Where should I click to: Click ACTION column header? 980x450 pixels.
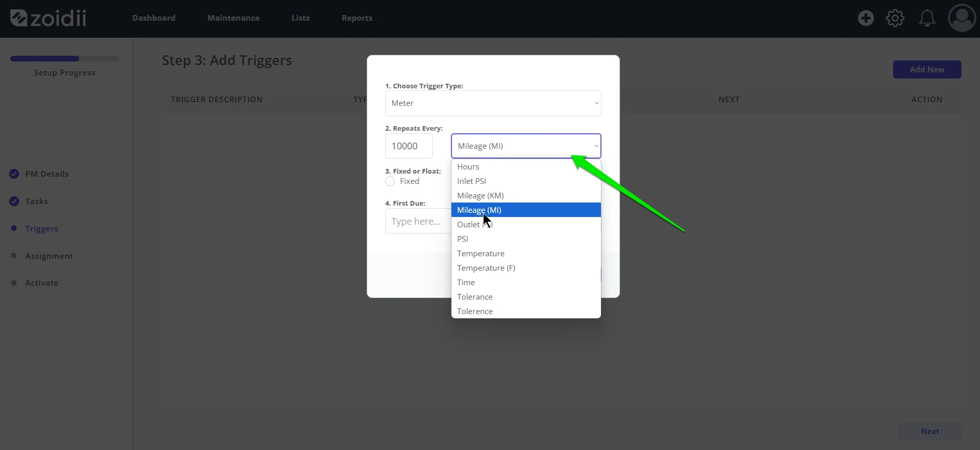point(927,100)
